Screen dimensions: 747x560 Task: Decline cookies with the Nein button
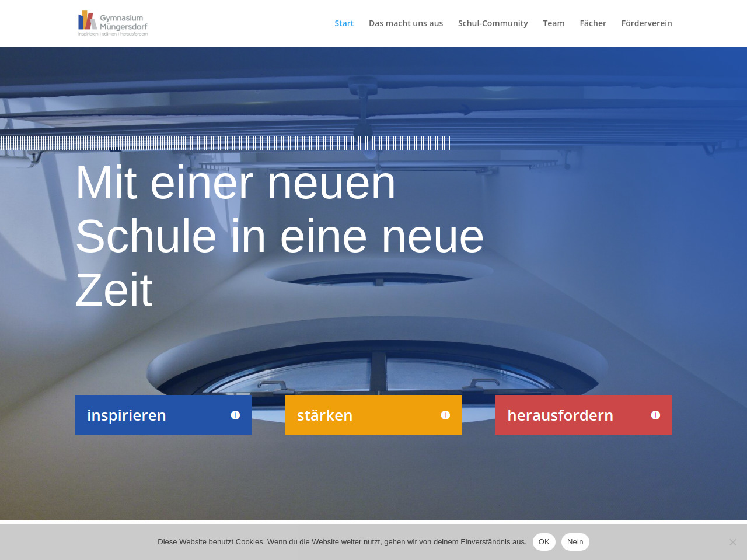575,542
